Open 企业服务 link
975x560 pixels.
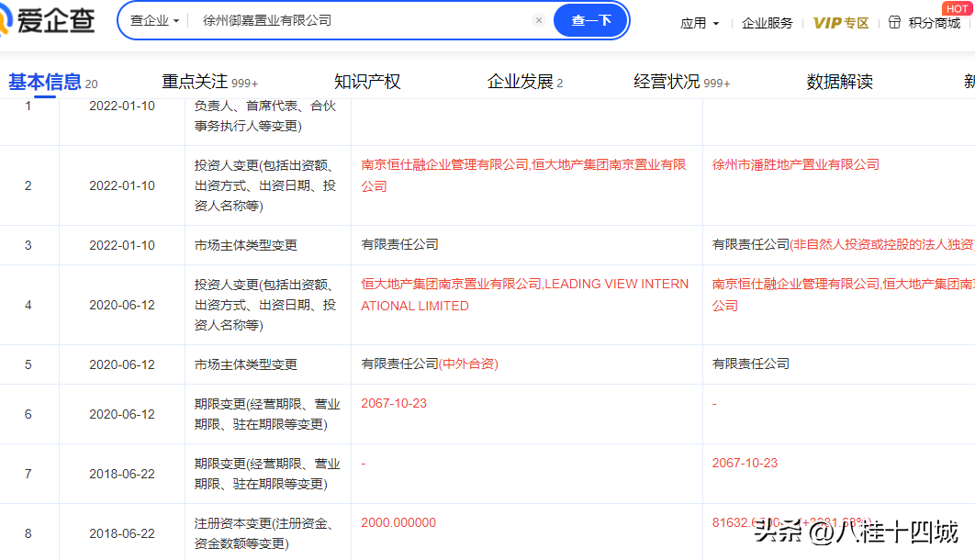pyautogui.click(x=768, y=23)
